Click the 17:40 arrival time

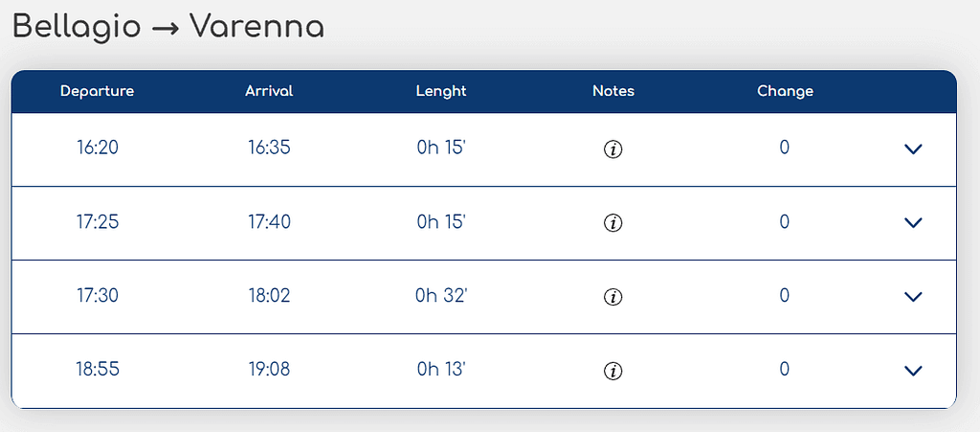click(269, 222)
